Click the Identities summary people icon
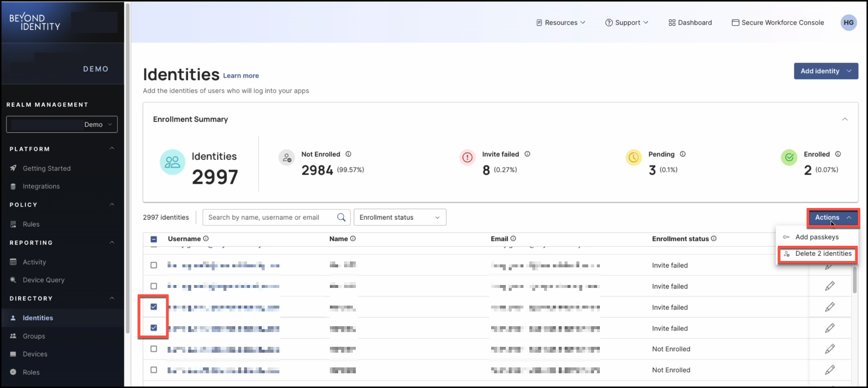The height and width of the screenshot is (388, 868). pos(173,162)
